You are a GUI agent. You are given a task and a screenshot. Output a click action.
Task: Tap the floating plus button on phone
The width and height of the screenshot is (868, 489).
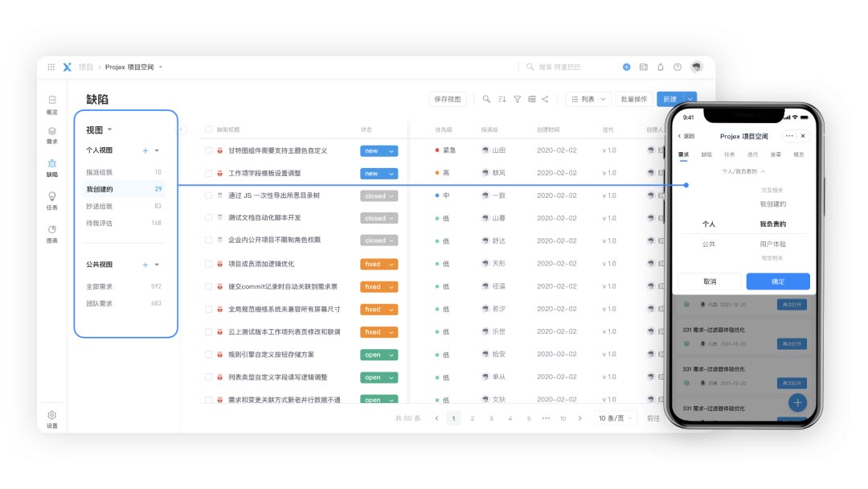797,403
